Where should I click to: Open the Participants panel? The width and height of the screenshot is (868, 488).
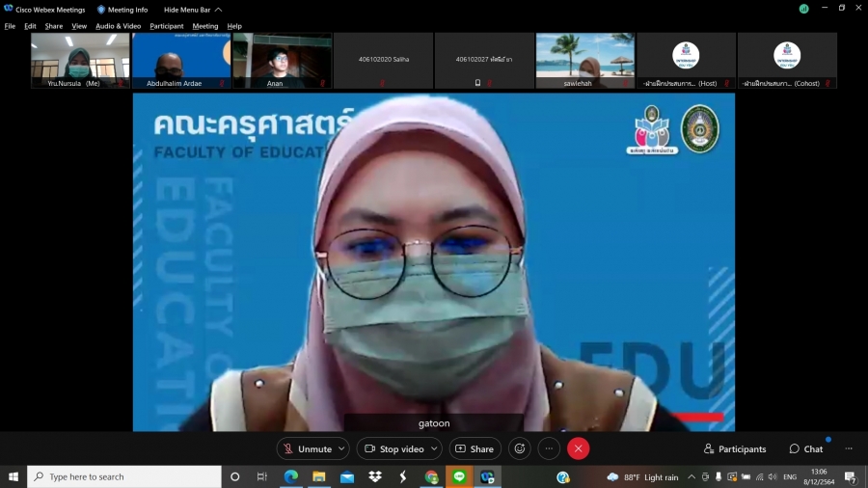point(735,448)
